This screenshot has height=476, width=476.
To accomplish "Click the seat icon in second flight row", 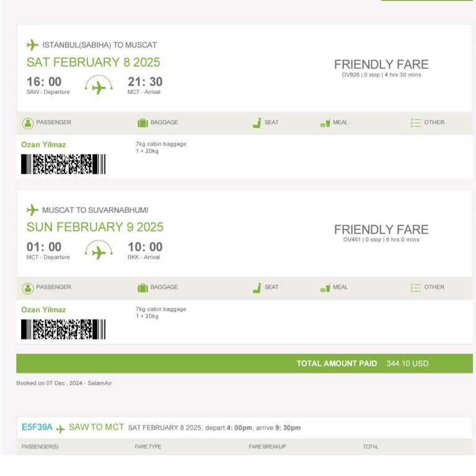I will (257, 288).
